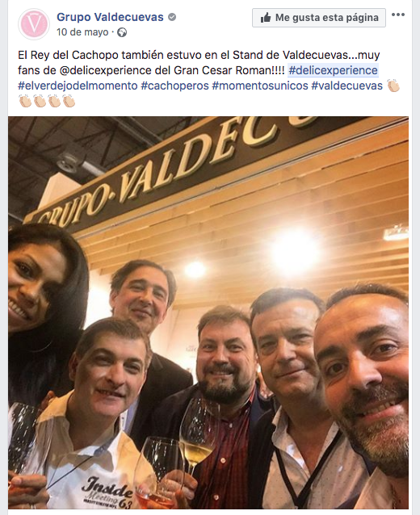Screen dimensions: 420x515
Task: Click the row of four clapping emojis
Action: point(47,101)
